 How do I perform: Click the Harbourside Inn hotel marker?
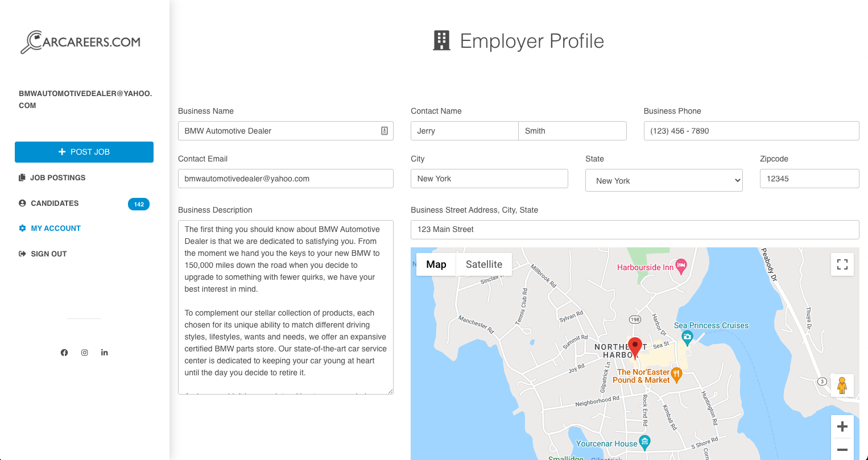(x=681, y=266)
